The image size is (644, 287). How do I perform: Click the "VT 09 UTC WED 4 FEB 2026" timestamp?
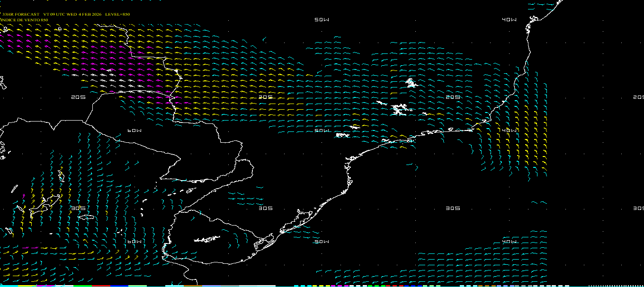click(x=72, y=14)
